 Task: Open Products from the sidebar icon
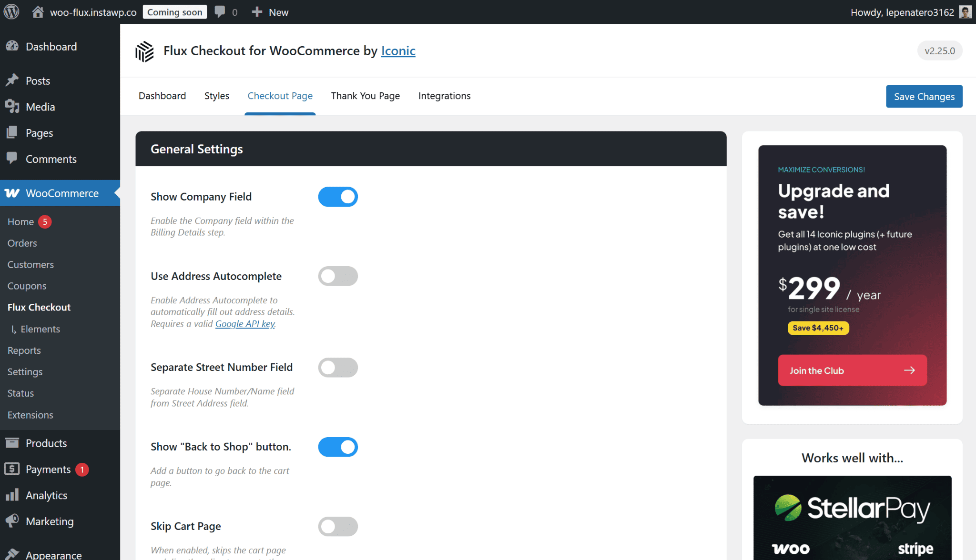point(12,443)
